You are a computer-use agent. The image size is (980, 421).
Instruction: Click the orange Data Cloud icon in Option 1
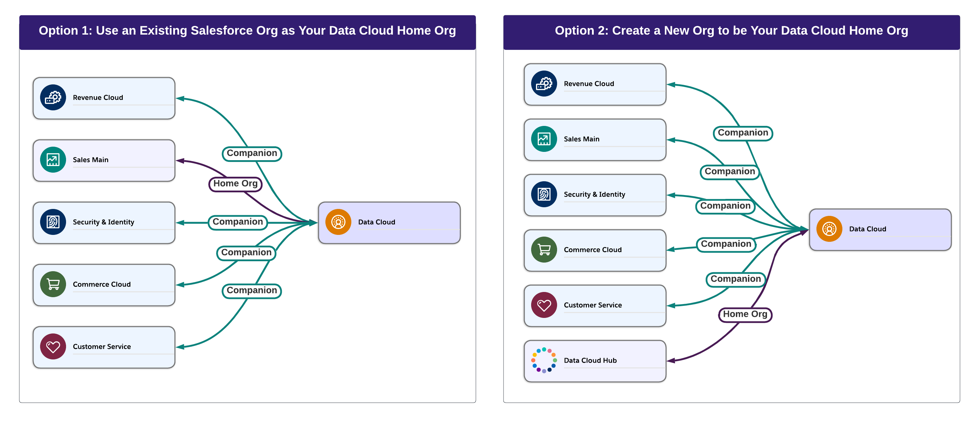[338, 222]
